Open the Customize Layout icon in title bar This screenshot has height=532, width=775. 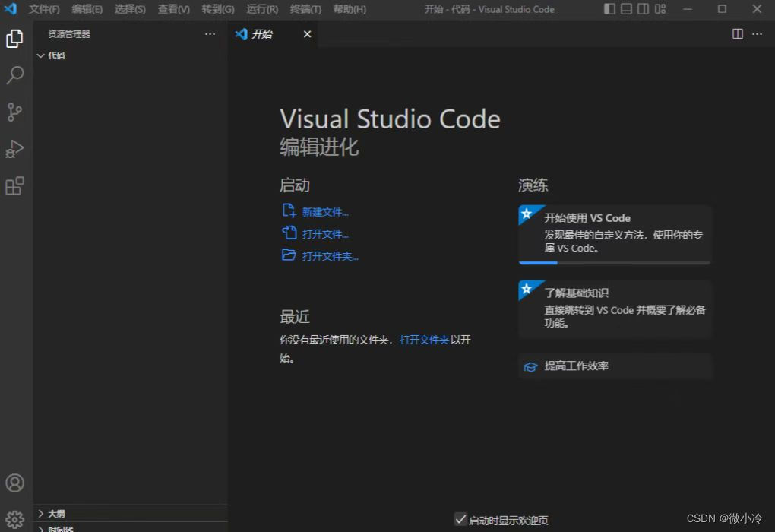tap(660, 9)
